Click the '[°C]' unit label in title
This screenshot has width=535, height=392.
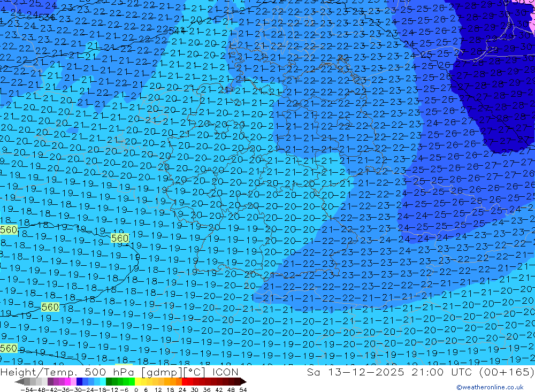(x=195, y=372)
